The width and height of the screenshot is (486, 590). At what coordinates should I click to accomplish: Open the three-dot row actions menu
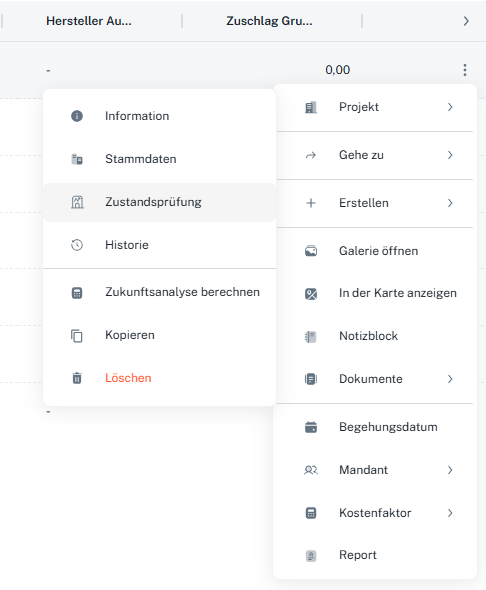465,70
